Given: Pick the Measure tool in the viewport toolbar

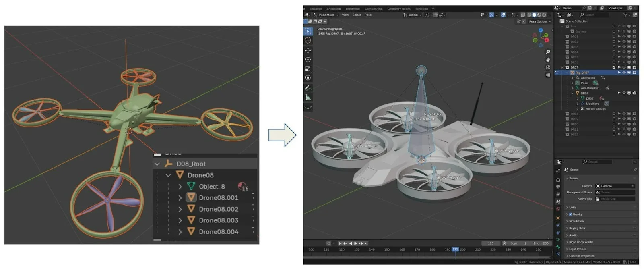Looking at the screenshot, I should (x=308, y=97).
